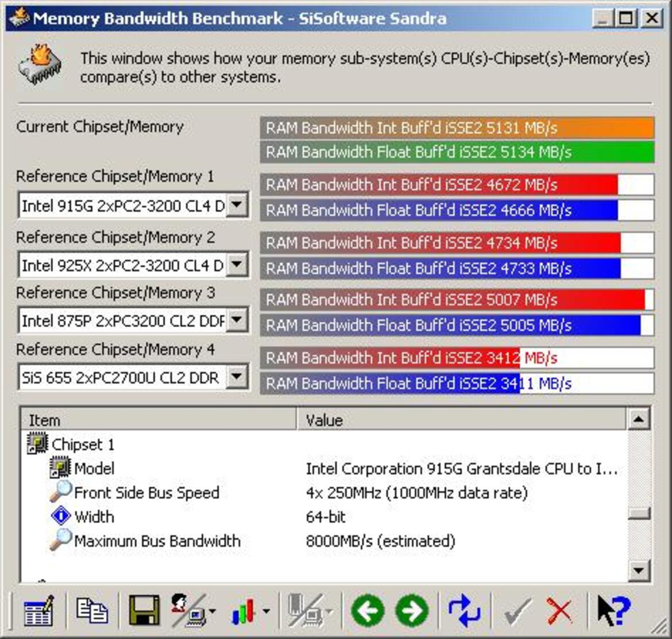Refresh results with the blue arrows icon
The height and width of the screenshot is (639, 672).
(x=464, y=610)
